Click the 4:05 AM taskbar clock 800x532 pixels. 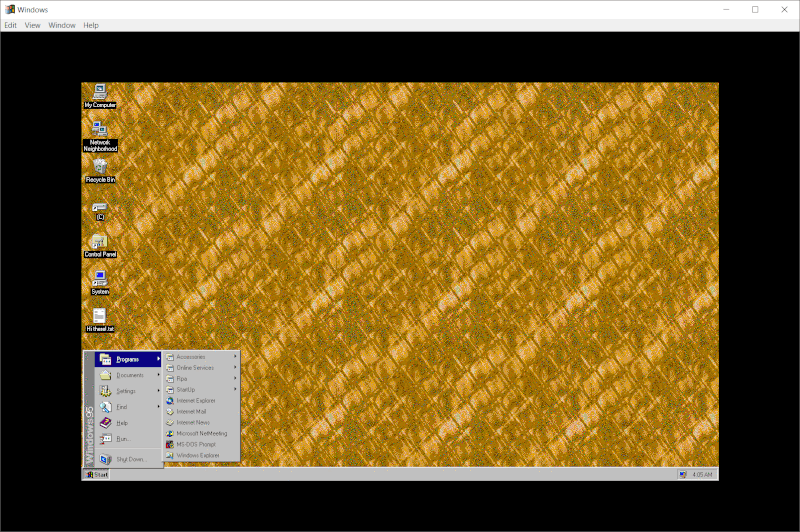(702, 475)
